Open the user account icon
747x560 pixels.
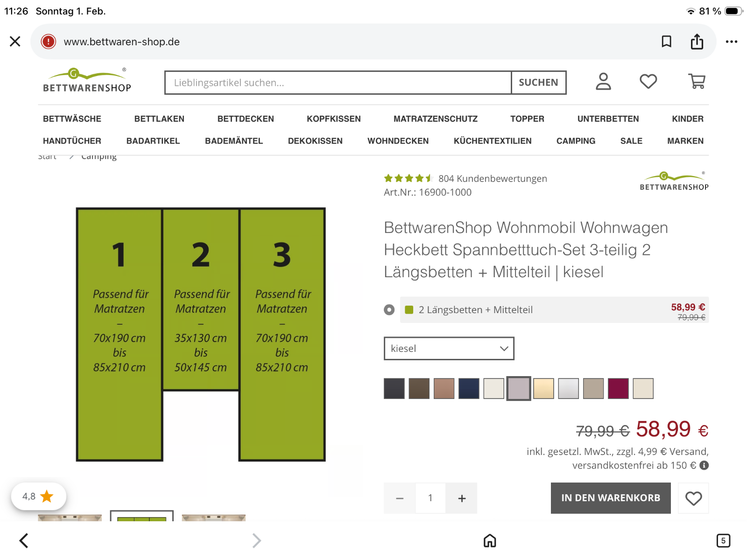[603, 82]
